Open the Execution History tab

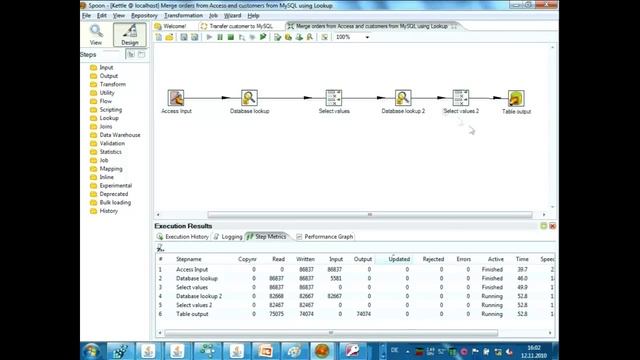[x=182, y=237]
